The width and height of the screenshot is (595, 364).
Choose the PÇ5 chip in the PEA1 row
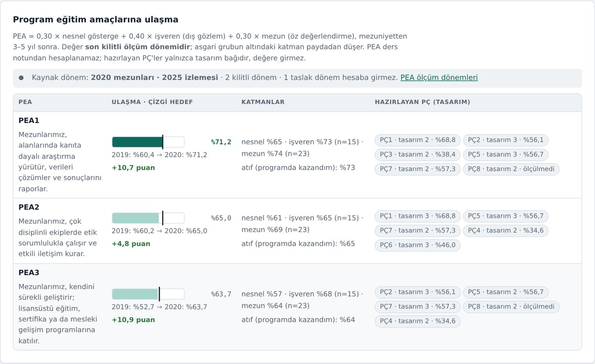506,155
